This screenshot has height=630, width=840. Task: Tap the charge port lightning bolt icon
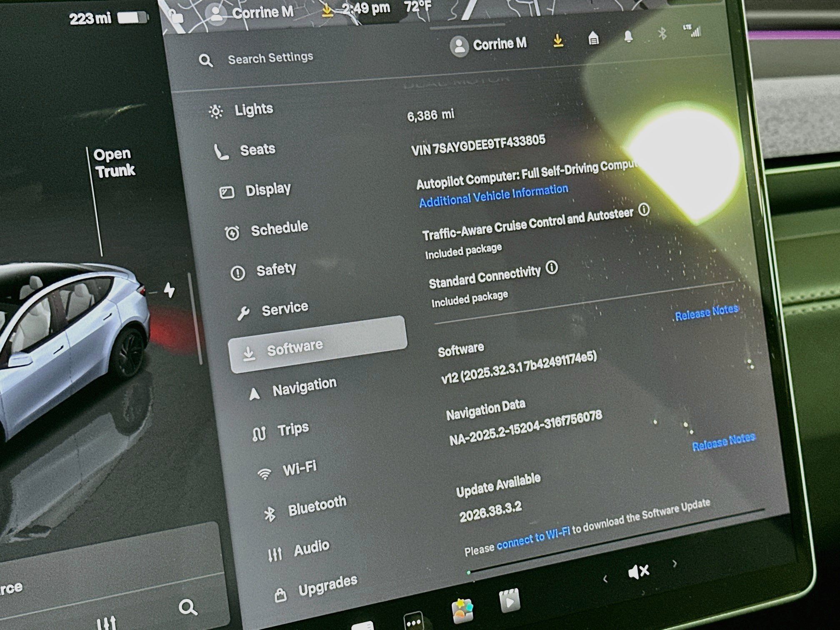[x=169, y=290]
